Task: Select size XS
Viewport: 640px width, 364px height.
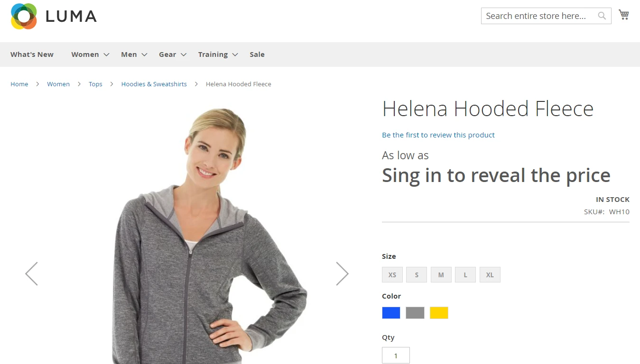Action: tap(392, 274)
